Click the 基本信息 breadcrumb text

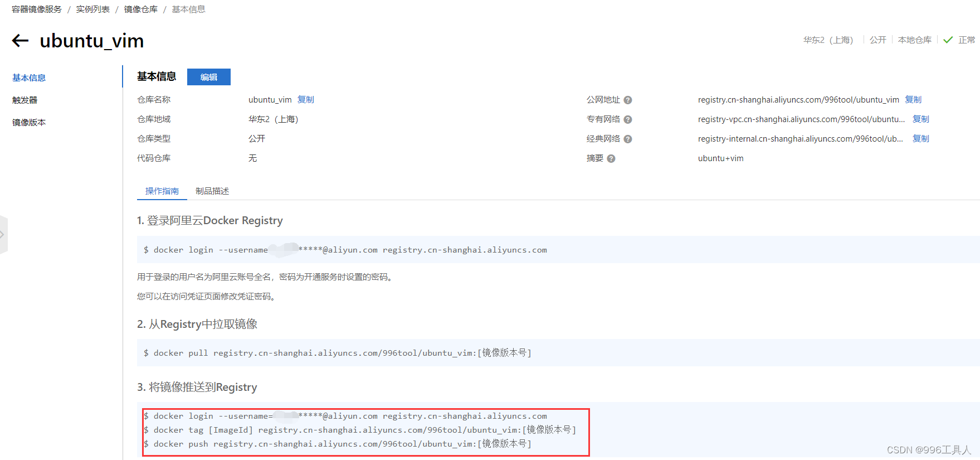(188, 9)
